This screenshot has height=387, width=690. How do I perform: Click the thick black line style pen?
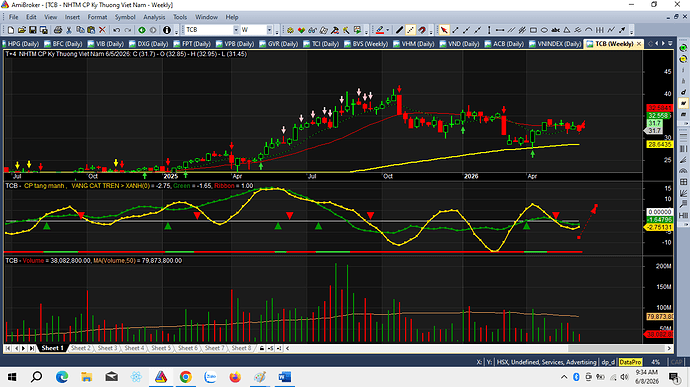pyautogui.click(x=400, y=30)
